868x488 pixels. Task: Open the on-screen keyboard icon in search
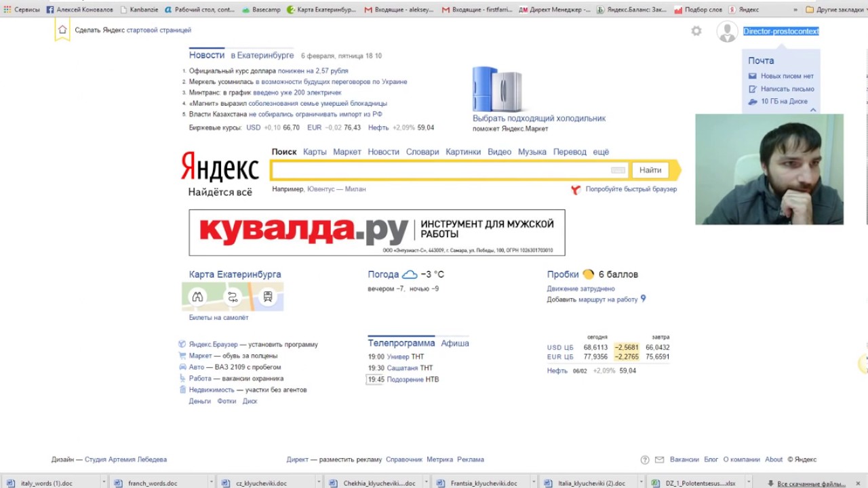(618, 170)
